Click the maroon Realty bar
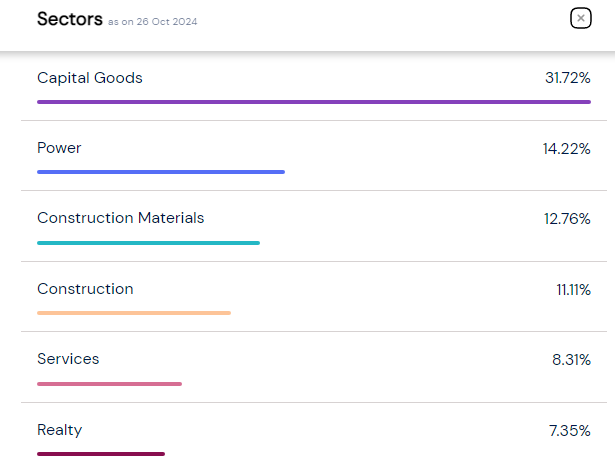Screen dimensions: 615x463 tap(101, 454)
